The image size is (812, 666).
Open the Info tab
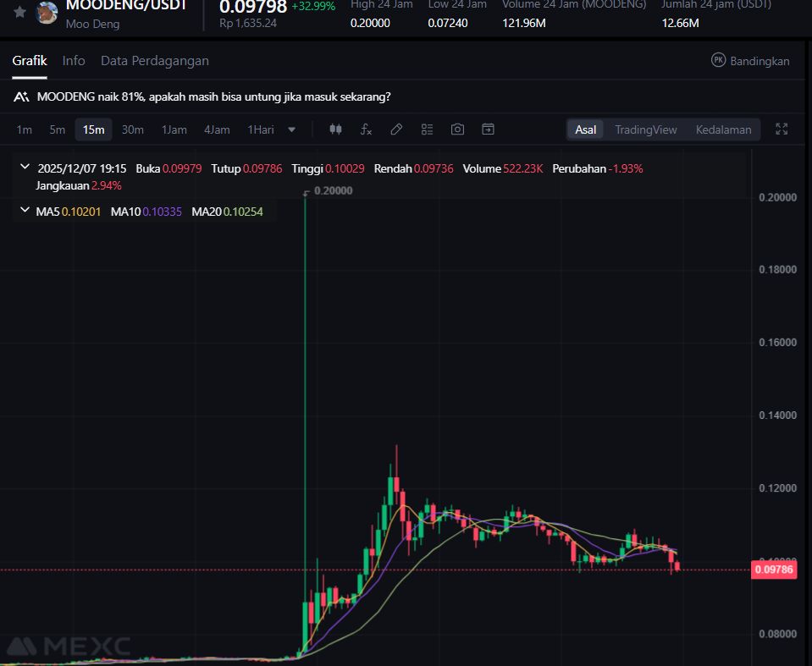[74, 61]
